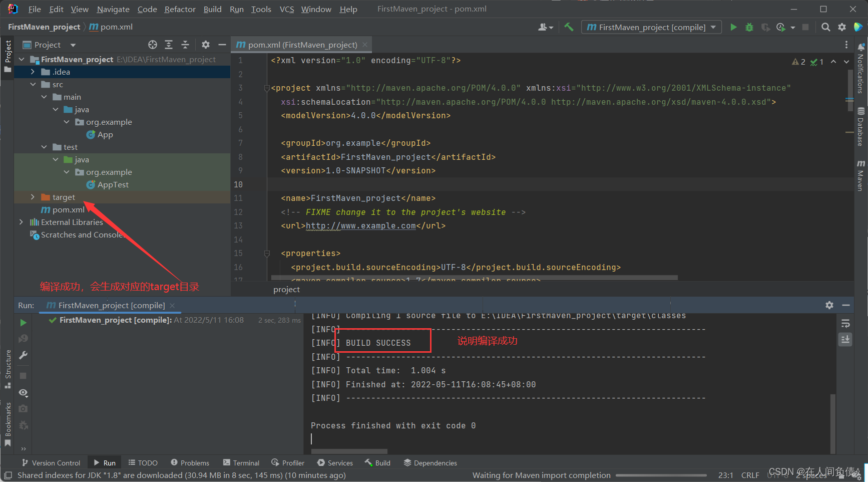Open IDE settings gear in top toolbar
868x482 pixels.
pyautogui.click(x=842, y=27)
